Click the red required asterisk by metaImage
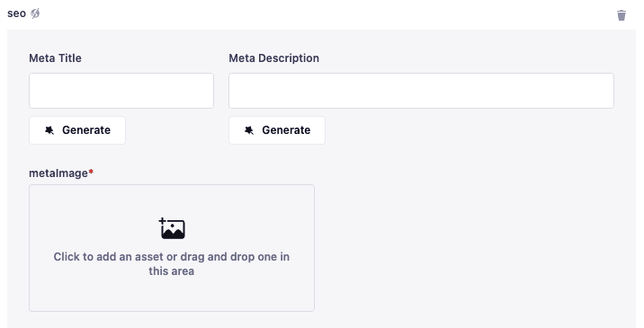Screen dimensions: 644x328 coord(91,172)
